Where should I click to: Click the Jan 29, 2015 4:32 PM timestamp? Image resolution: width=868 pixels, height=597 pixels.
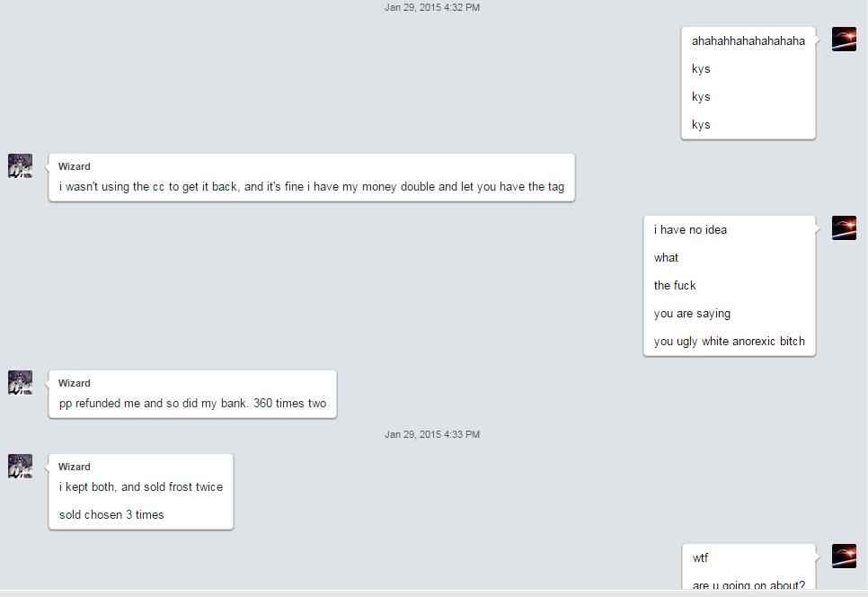tap(432, 7)
